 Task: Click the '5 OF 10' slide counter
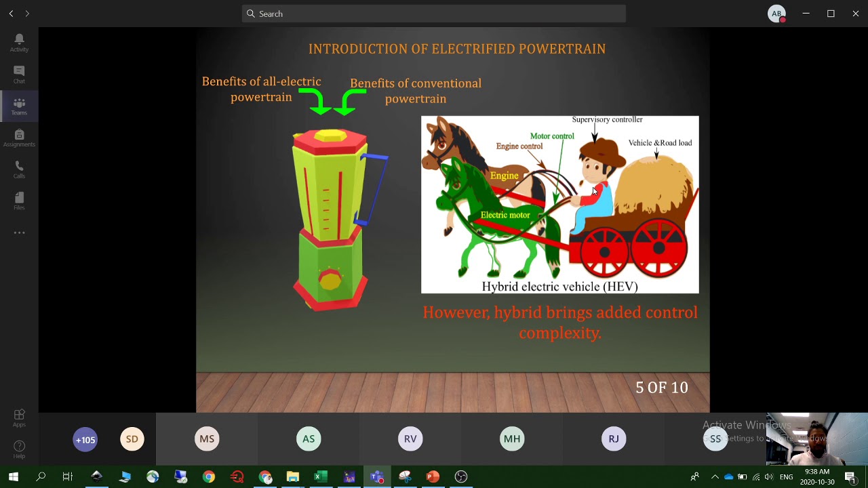[662, 388]
